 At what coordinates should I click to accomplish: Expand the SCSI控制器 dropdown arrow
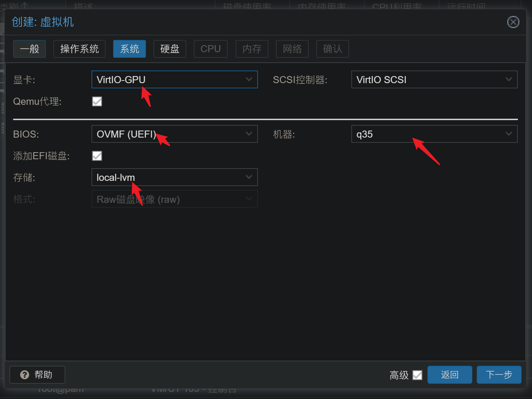coord(508,79)
